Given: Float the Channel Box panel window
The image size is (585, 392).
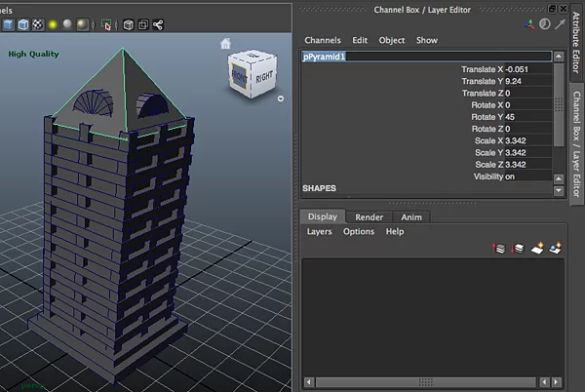Looking at the screenshot, I should point(553,9).
